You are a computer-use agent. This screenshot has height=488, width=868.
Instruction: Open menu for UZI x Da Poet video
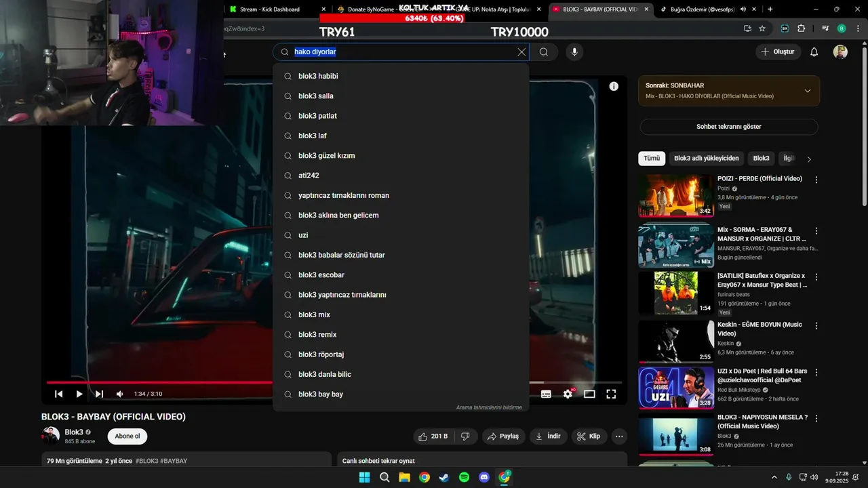coord(816,373)
